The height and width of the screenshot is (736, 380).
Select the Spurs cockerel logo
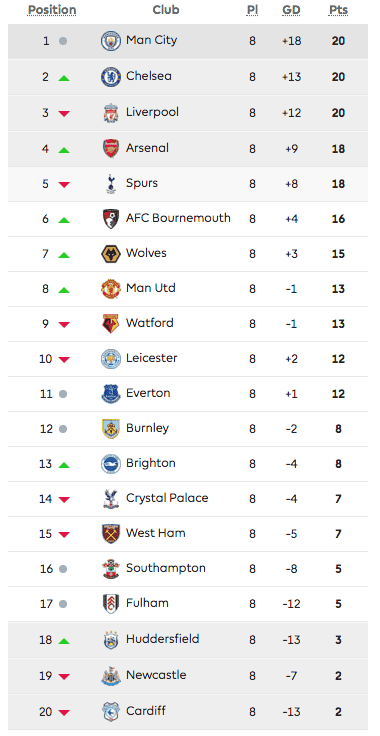click(111, 184)
